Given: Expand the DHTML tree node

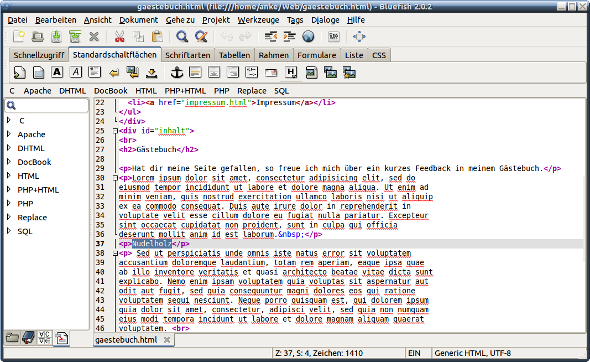Looking at the screenshot, I should (x=9, y=148).
